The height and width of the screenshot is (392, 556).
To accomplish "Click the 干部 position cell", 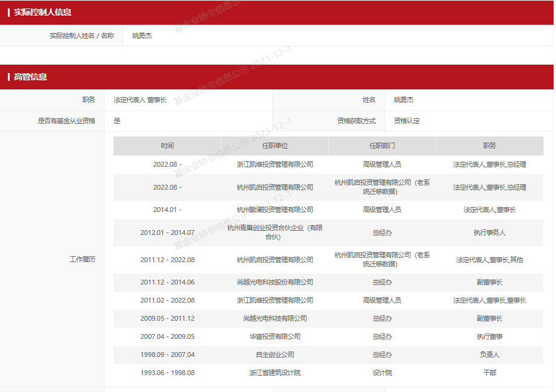I will coord(490,373).
